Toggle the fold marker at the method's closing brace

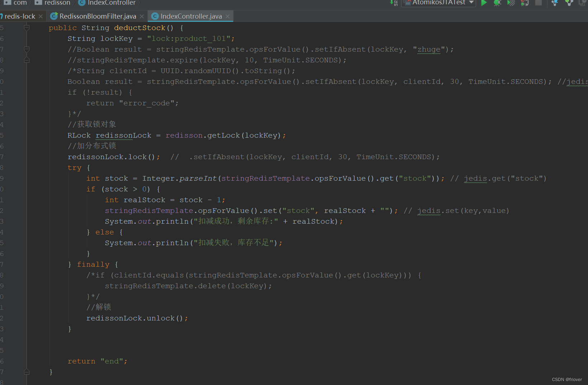[x=27, y=372]
